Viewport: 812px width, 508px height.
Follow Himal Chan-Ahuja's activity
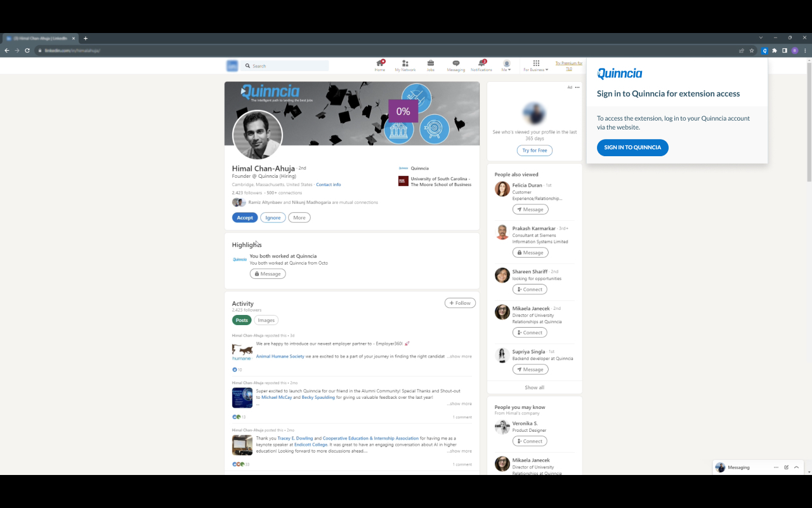tap(460, 303)
